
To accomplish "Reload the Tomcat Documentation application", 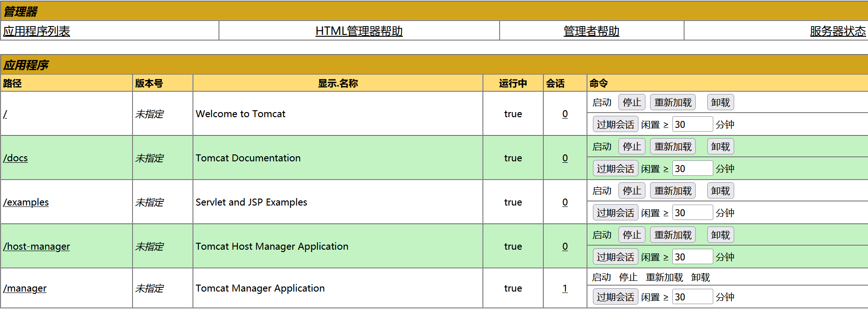I will (x=673, y=146).
